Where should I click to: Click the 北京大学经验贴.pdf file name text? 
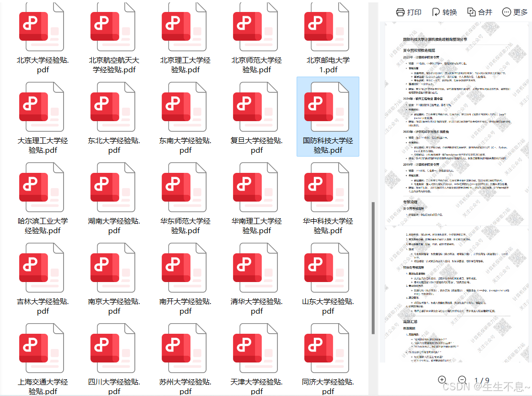tap(43, 65)
